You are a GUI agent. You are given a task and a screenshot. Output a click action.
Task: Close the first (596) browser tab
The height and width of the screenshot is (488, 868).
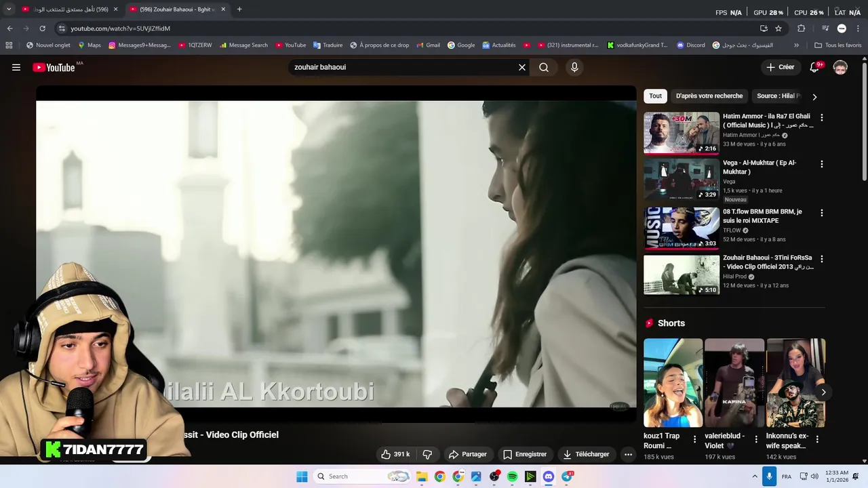[x=115, y=9]
